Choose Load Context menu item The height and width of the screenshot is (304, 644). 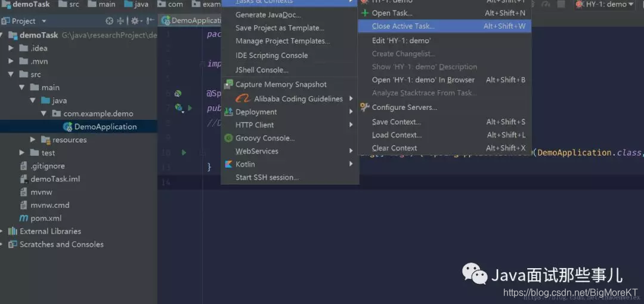[445, 135]
